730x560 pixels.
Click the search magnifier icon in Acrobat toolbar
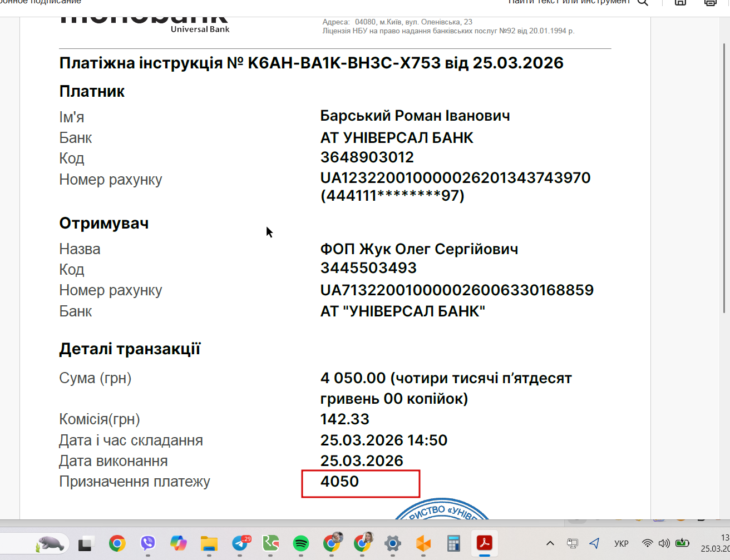[x=643, y=2]
